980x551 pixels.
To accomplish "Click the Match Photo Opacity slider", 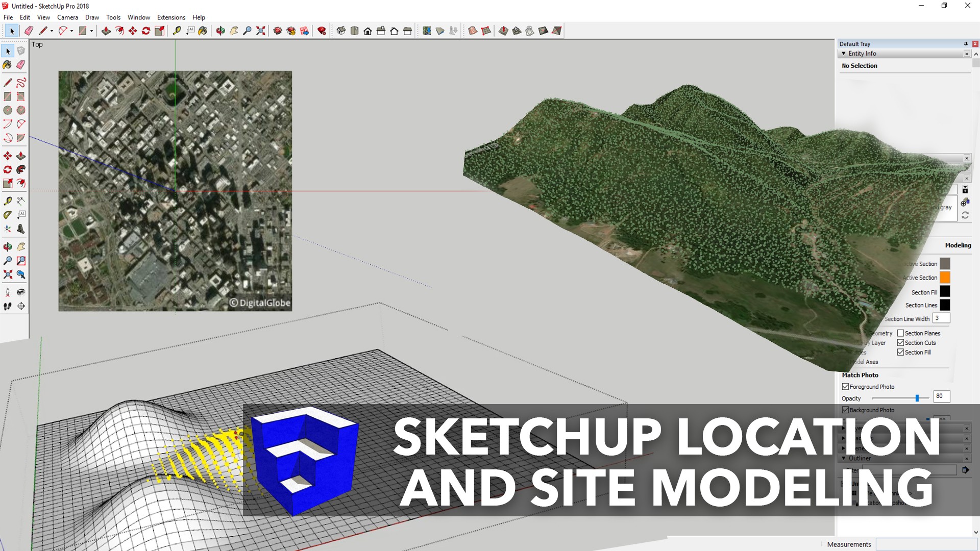I will (x=900, y=398).
